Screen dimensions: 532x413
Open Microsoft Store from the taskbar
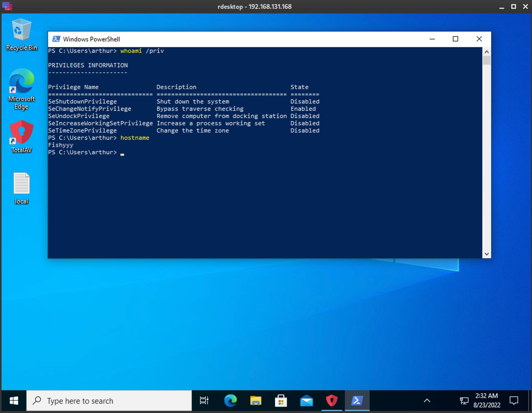pos(281,401)
